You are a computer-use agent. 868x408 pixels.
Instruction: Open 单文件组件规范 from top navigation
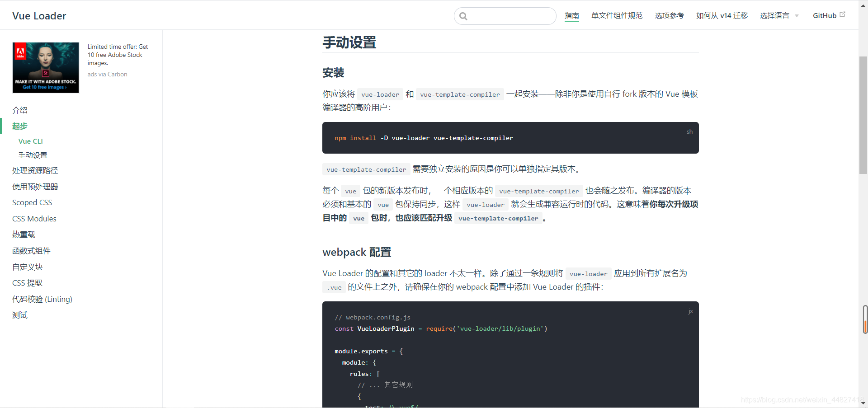pyautogui.click(x=616, y=15)
